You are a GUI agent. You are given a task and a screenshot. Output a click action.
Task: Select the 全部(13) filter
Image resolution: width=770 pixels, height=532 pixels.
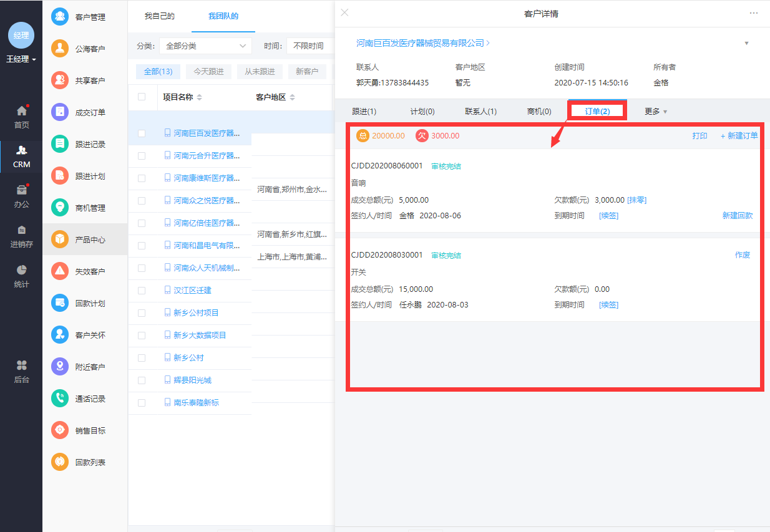tap(158, 72)
